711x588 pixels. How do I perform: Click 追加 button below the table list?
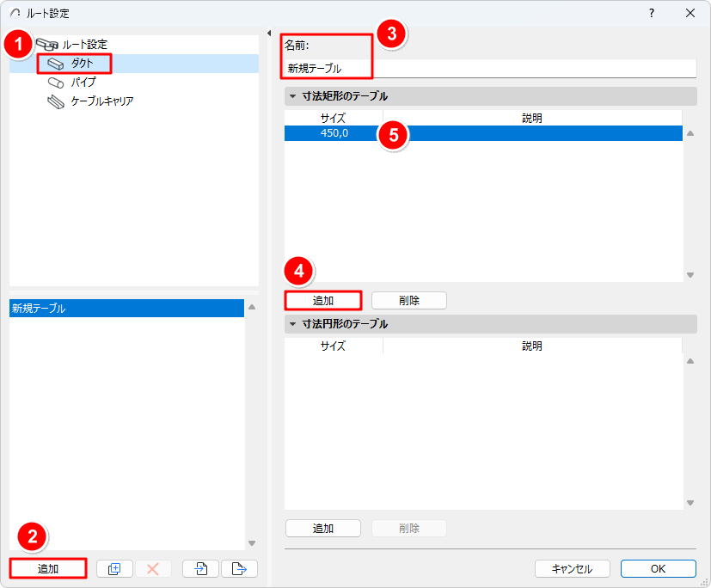[x=47, y=568]
